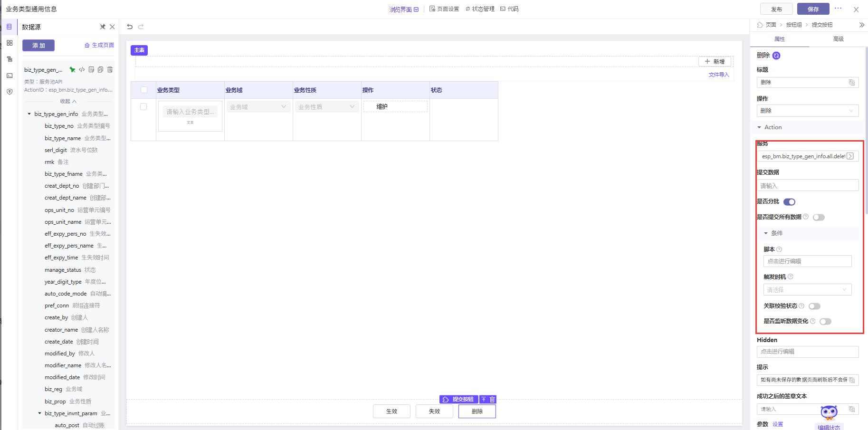Toggle the 是否分批 switch off
This screenshot has height=430, width=868.
(x=789, y=202)
